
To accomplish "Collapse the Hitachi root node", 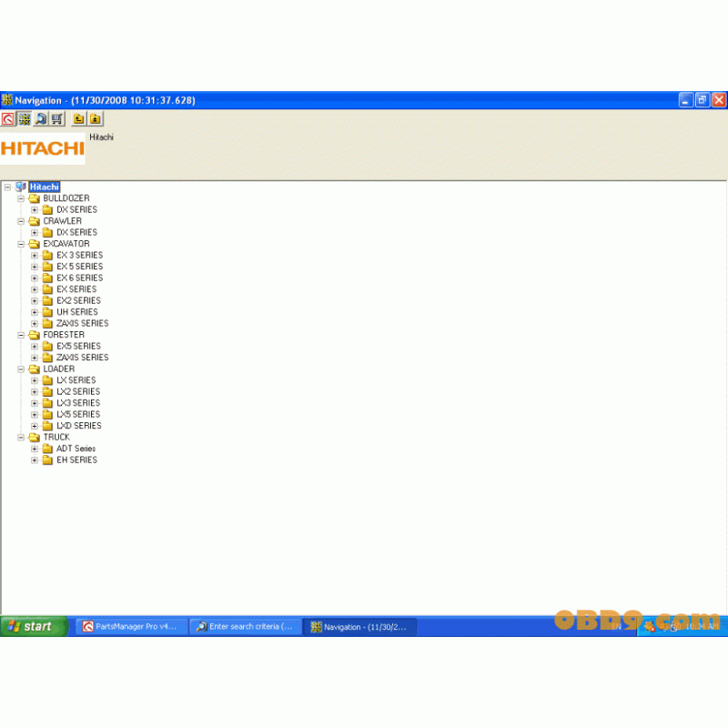I will pyautogui.click(x=8, y=187).
